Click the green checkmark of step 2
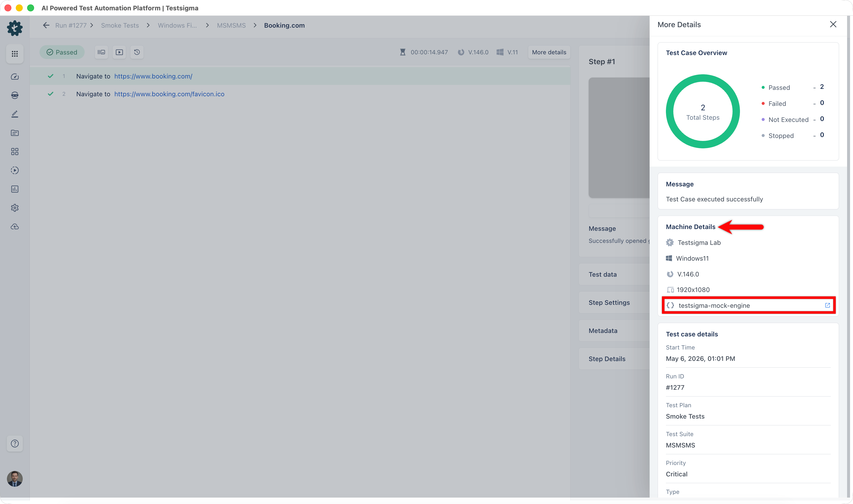The width and height of the screenshot is (853, 504). [x=51, y=94]
